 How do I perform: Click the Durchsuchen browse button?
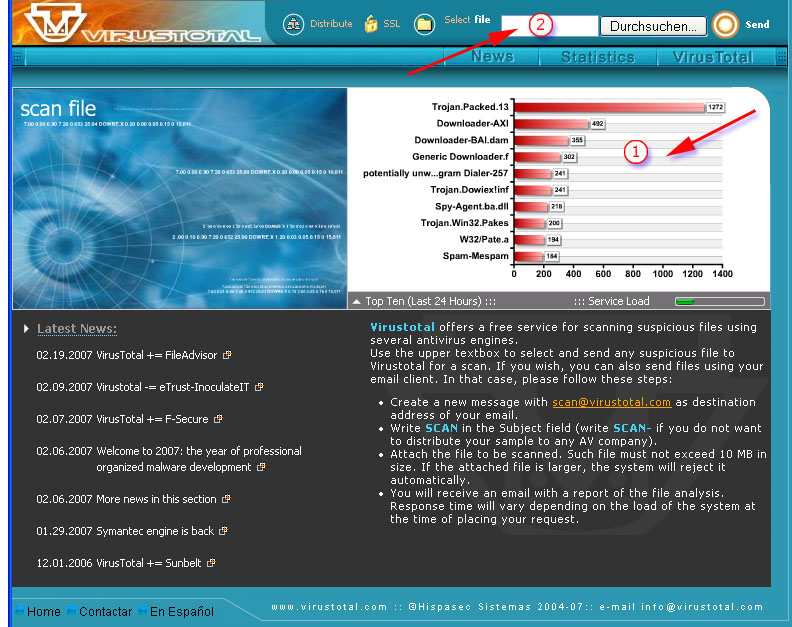pyautogui.click(x=653, y=26)
